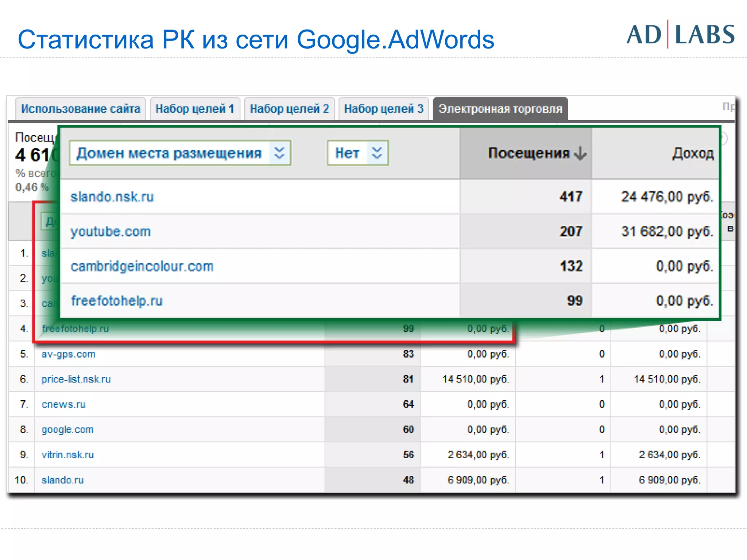Viewport: 747px width, 560px height.
Task: Open the freefotohelp.ru link in zoomed panel
Action: (117, 301)
